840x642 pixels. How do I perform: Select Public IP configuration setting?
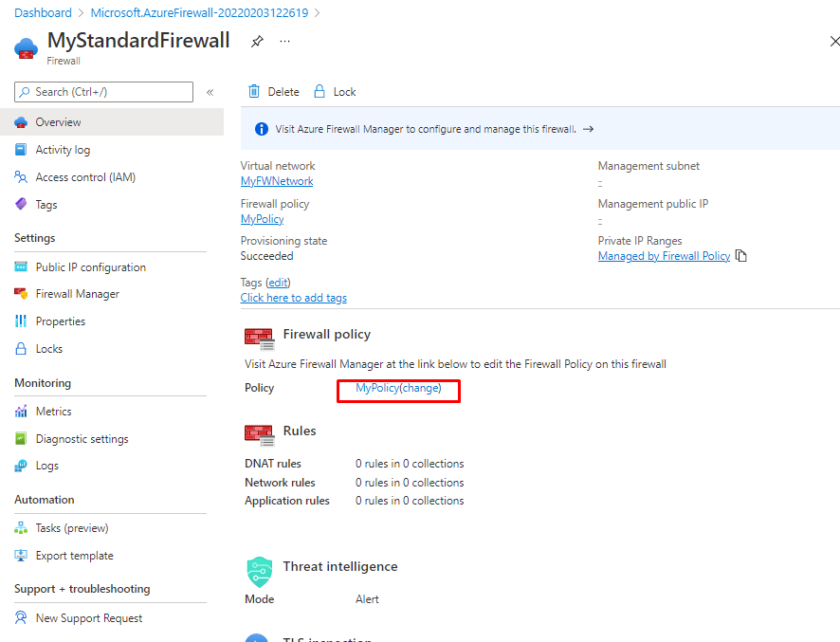pyautogui.click(x=90, y=267)
